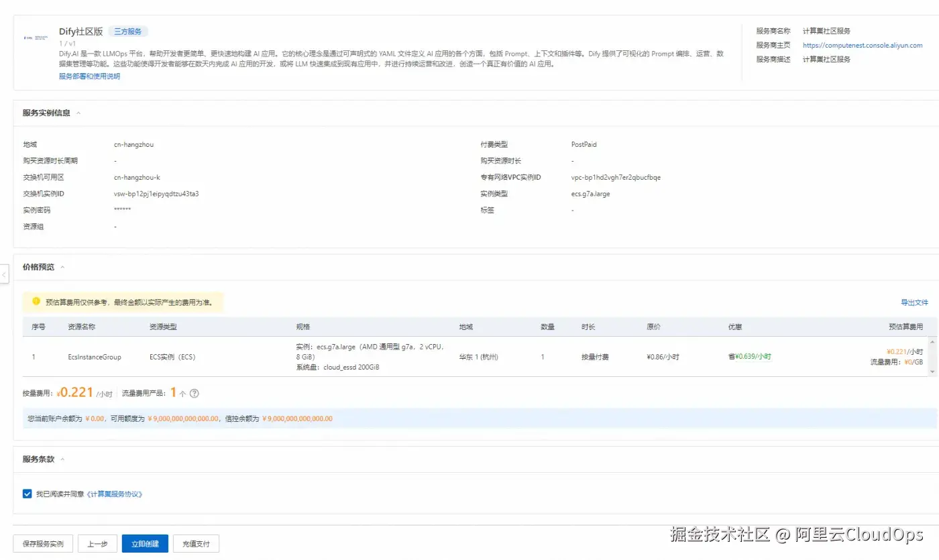The height and width of the screenshot is (560, 939).
Task: Click the 导出文件 link
Action: (914, 302)
